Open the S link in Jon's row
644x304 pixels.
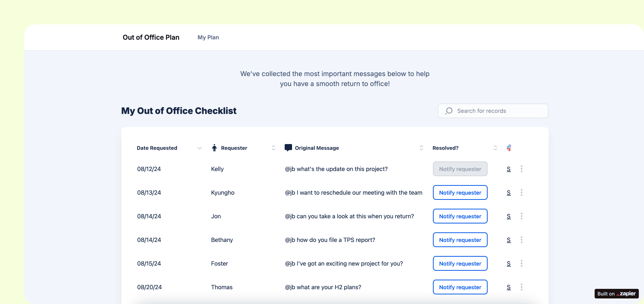pos(509,216)
